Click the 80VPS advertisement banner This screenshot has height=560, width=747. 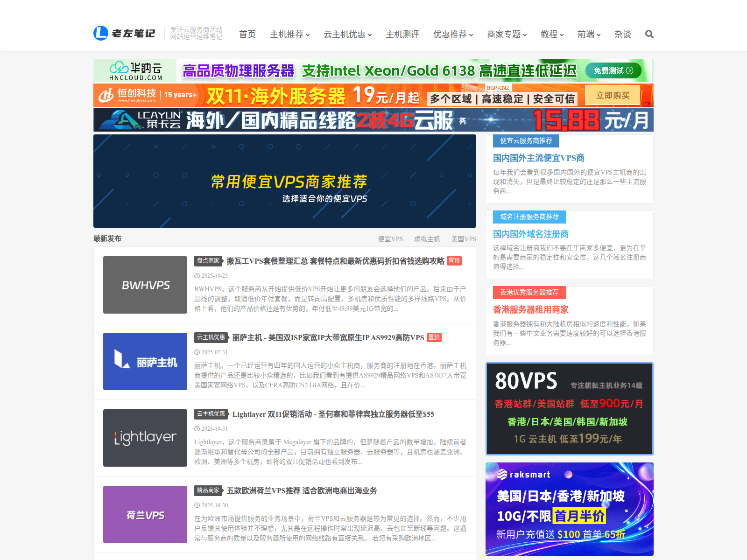(569, 408)
